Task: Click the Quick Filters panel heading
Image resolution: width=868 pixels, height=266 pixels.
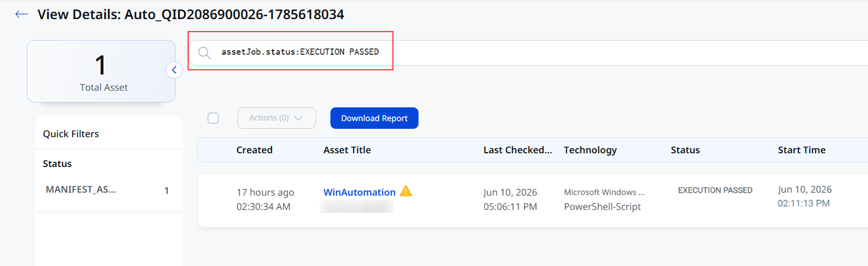Action: [x=71, y=134]
